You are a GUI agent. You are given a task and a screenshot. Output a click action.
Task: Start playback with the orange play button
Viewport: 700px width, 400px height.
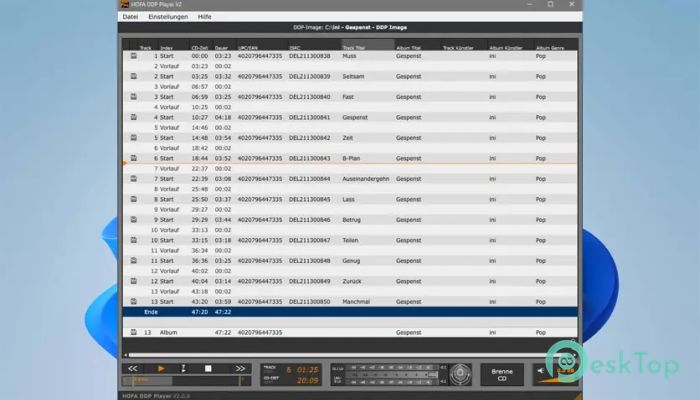click(x=161, y=368)
